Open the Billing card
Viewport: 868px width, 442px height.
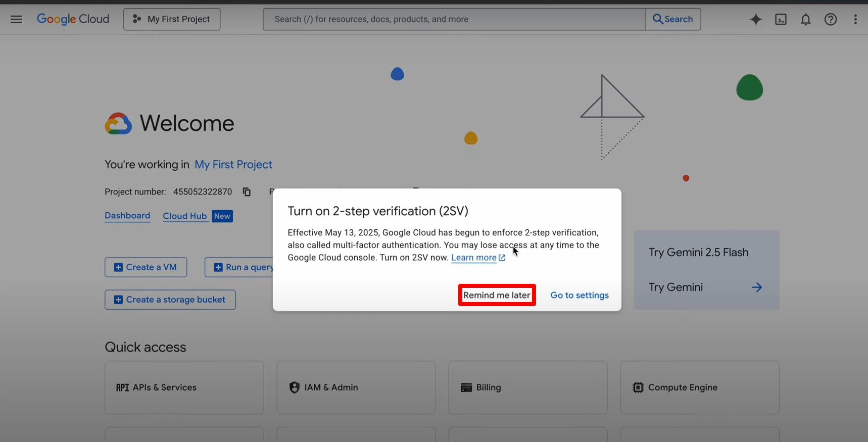(528, 387)
